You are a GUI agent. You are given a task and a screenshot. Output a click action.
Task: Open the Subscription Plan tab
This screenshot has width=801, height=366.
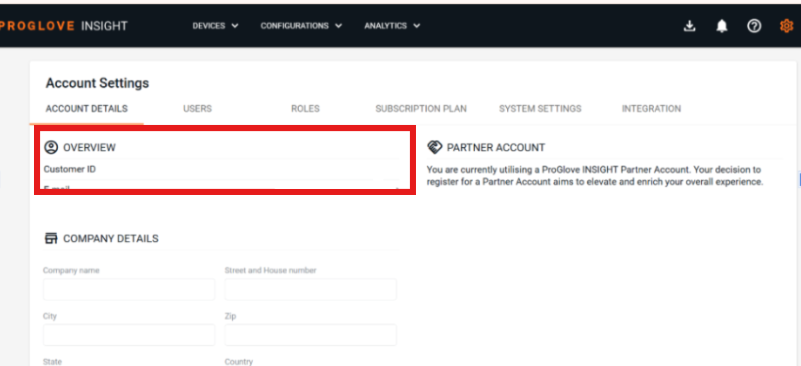tap(421, 109)
